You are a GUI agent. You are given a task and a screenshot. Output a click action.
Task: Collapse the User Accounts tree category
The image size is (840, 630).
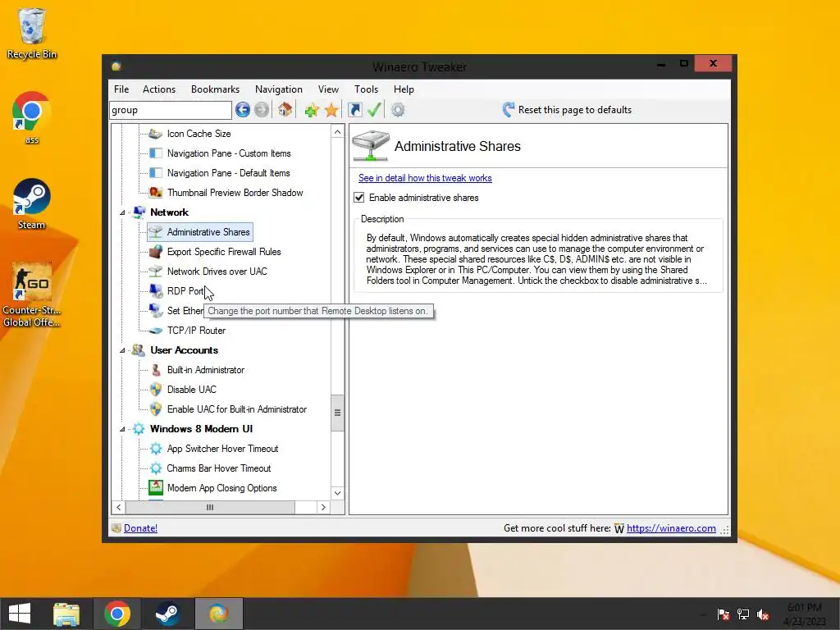122,350
